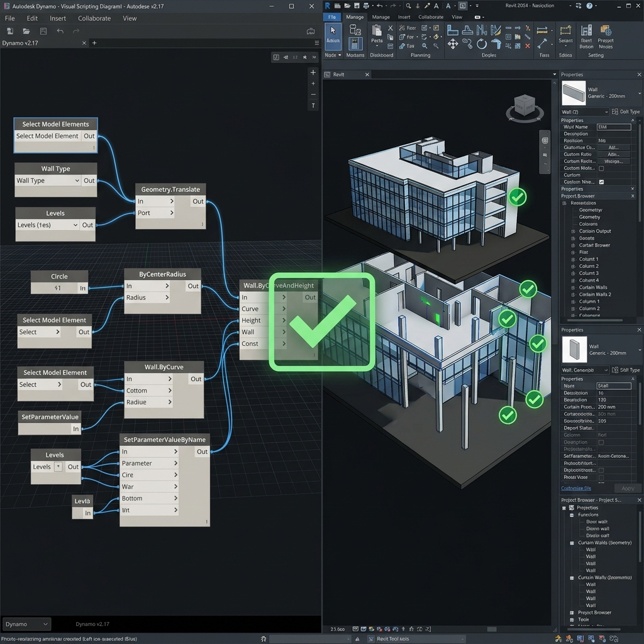
Task: Switch to the Insert tab in Revit ribbon
Action: tap(404, 17)
